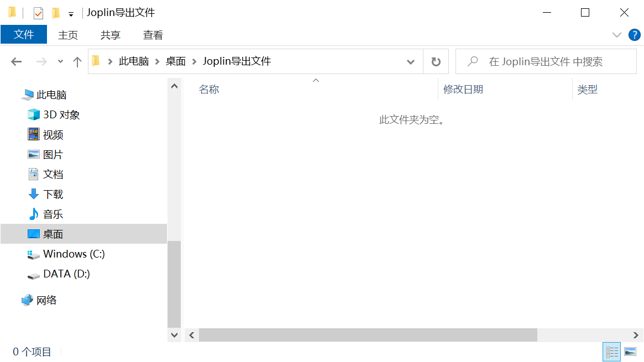Image resolution: width=644 pixels, height=362 pixels.
Task: Open the Quick Access Toolbar customize dropdown
Action: (x=71, y=14)
